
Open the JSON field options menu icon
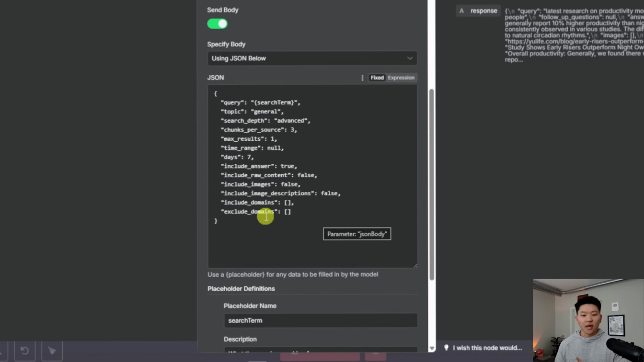coord(362,78)
